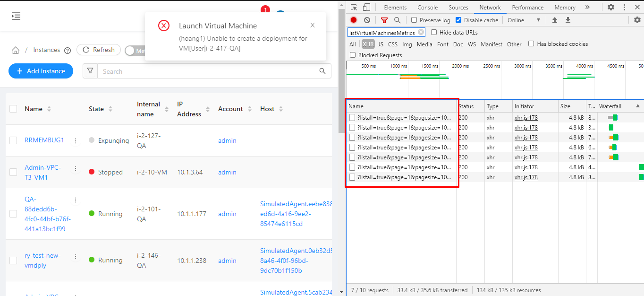644x296 pixels.
Task: Sort instances by Name column
Action: click(38, 109)
